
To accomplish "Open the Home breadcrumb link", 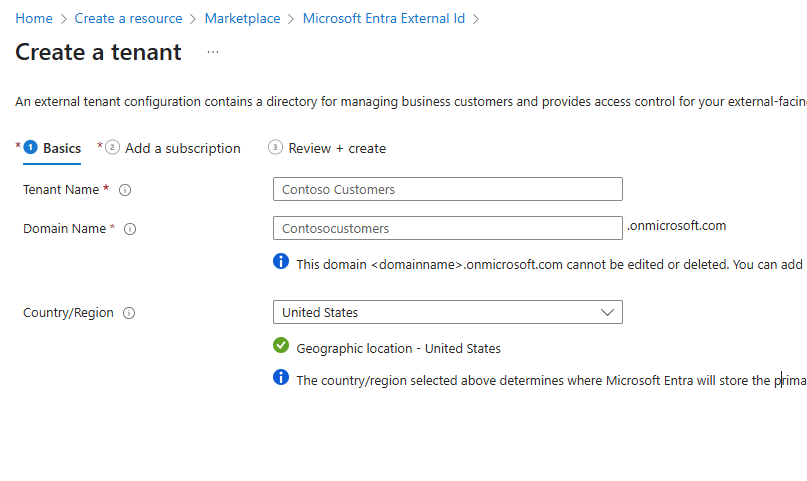I will (34, 19).
